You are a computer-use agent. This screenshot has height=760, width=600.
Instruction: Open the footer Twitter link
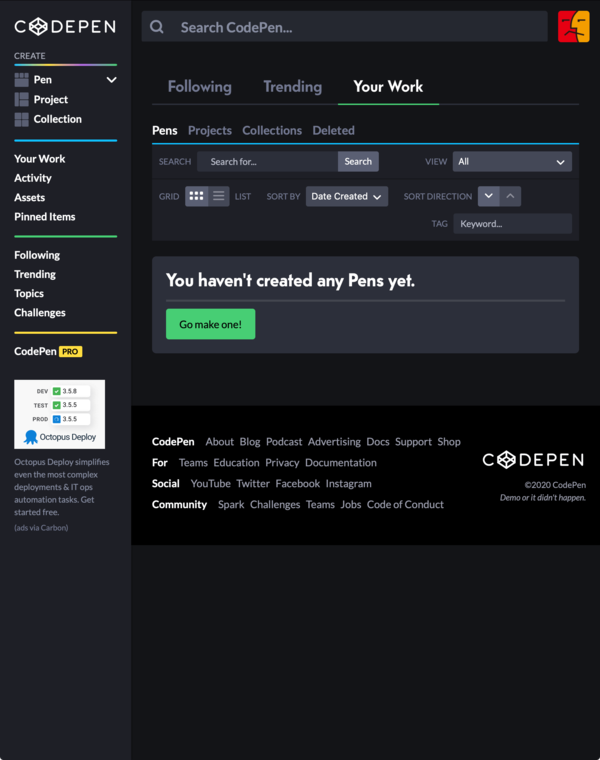pos(253,483)
